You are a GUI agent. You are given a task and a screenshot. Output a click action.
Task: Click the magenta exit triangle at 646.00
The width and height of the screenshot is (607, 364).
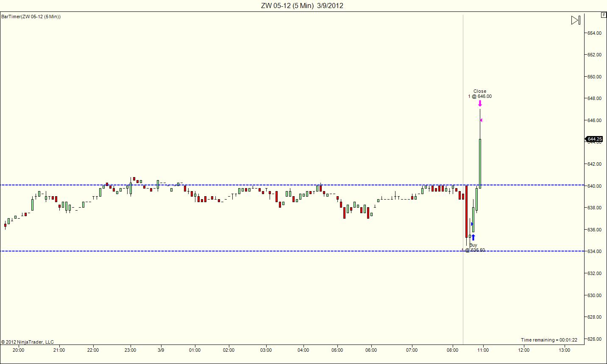click(481, 120)
